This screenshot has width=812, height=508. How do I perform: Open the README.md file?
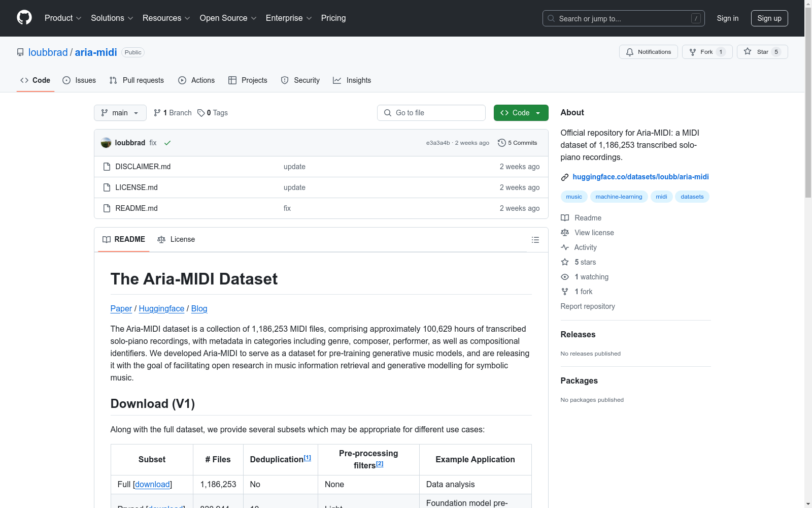137,208
